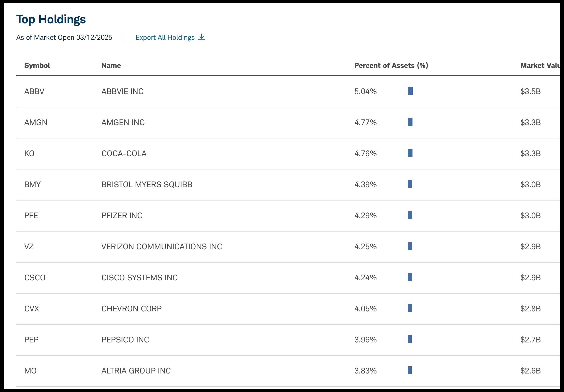Click the CHEVRON CORP holding name
The width and height of the screenshot is (564, 392).
(131, 309)
